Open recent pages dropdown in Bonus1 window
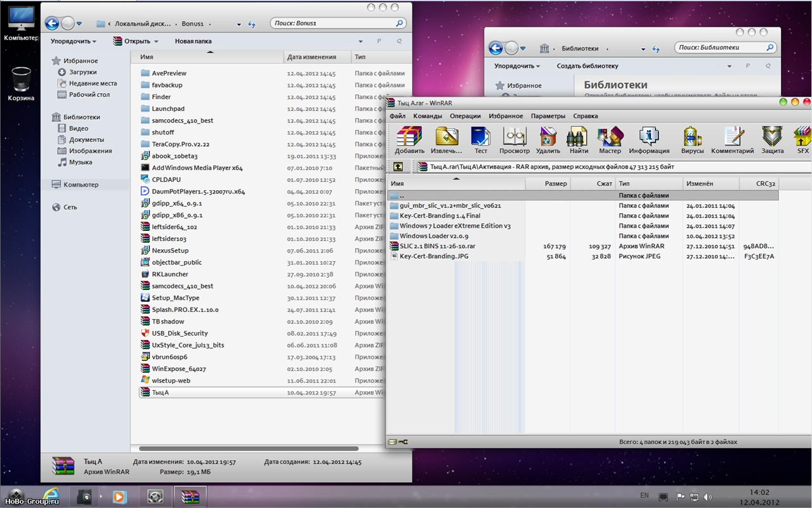Image resolution: width=812 pixels, height=508 pixels. (79, 23)
